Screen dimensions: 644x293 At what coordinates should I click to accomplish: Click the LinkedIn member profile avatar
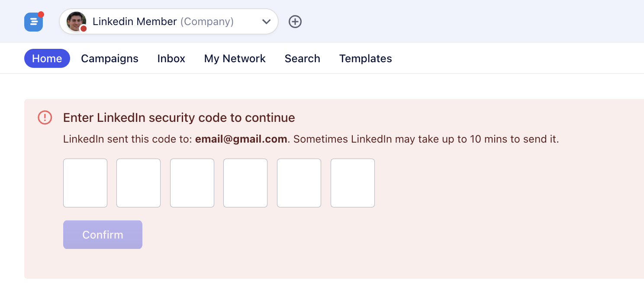[x=76, y=22]
